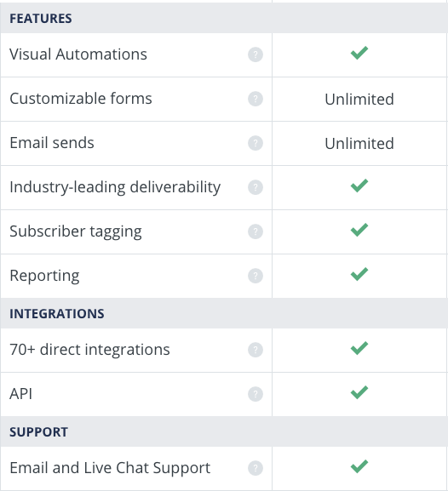
Task: Click the Subscriber tagging feature label
Action: (x=76, y=231)
